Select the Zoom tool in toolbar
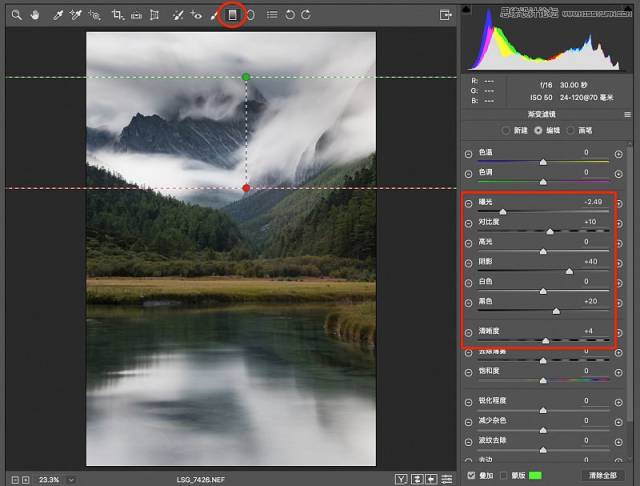640x486 pixels. tap(16, 15)
